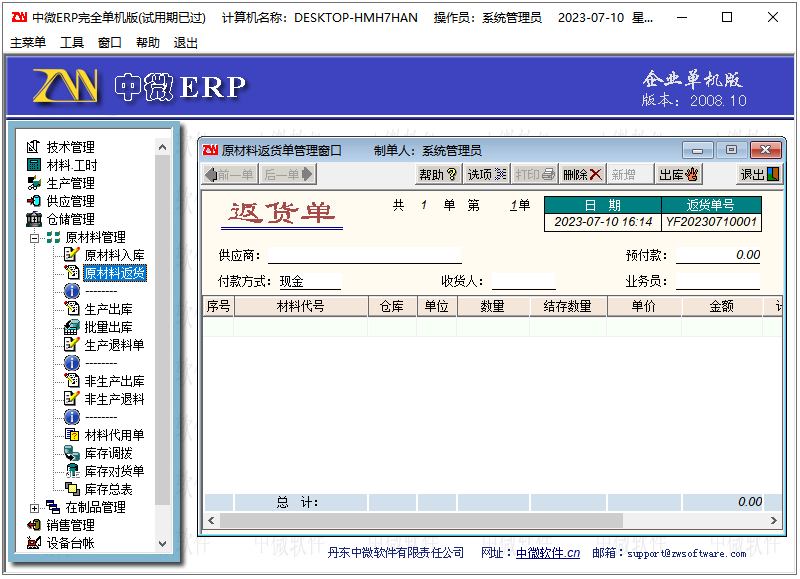Click table horizontal scrollbar left arrow
This screenshot has height=579, width=800.
pos(211,520)
